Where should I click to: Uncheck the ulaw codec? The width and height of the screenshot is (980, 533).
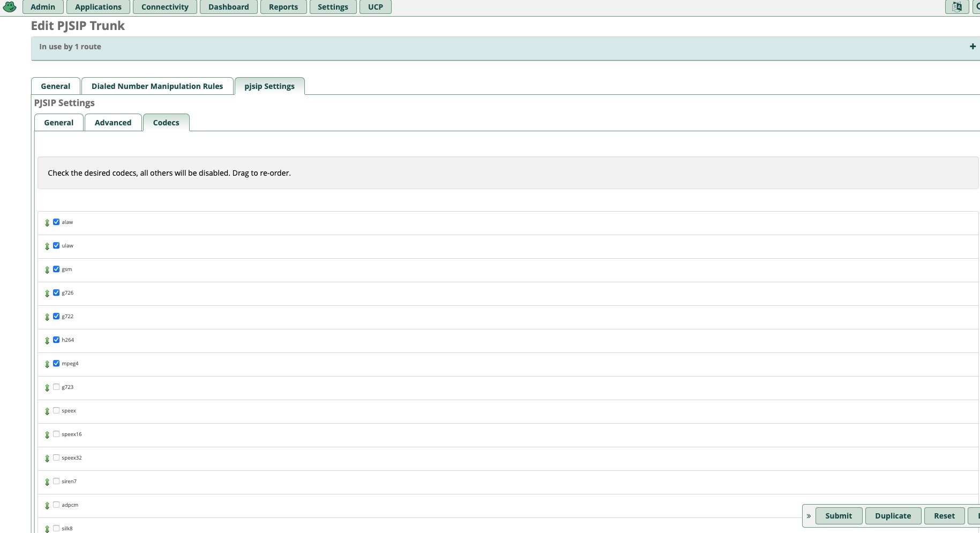point(56,245)
